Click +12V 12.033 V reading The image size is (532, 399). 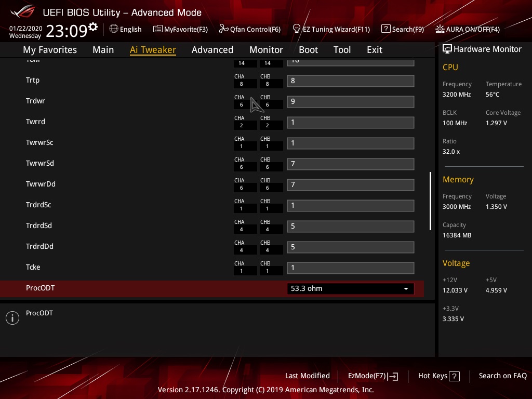455,290
